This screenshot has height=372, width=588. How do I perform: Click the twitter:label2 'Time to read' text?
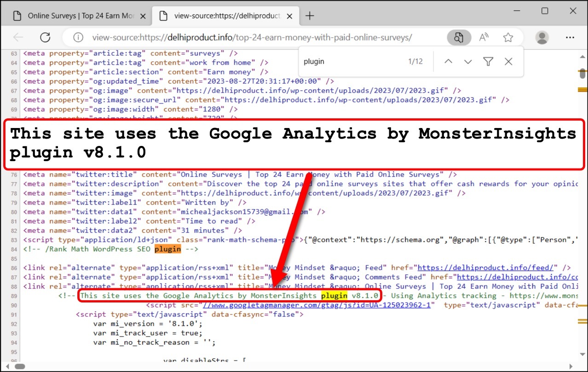[211, 221]
